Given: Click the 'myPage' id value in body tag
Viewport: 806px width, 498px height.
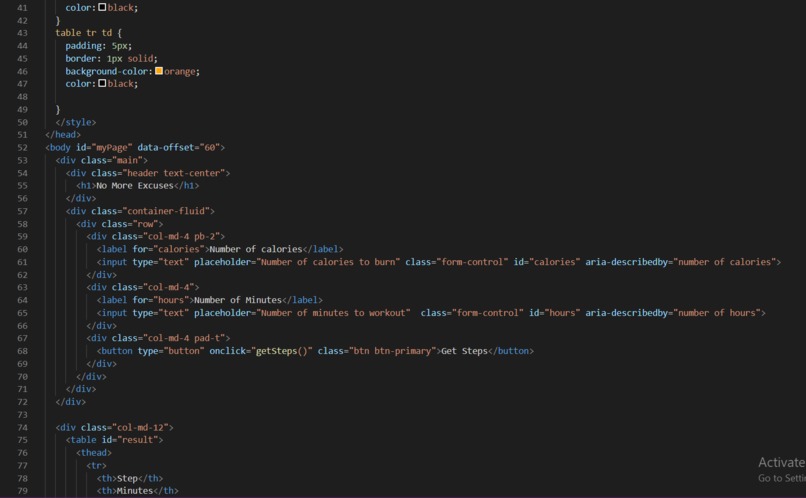Looking at the screenshot, I should pos(112,147).
